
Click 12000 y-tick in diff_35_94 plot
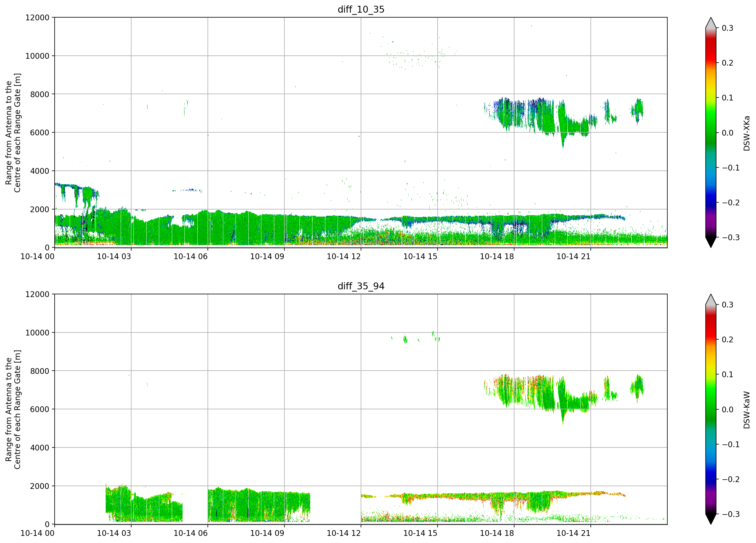(37, 294)
